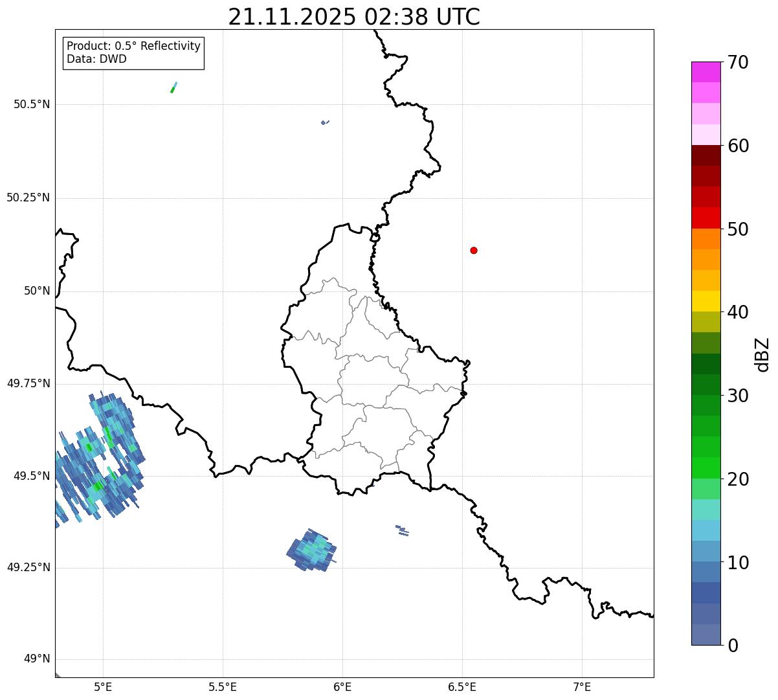This screenshot has width=778, height=700.
Task: Pick the bright green swatch just above 20 dBZ
Action: pyautogui.click(x=706, y=468)
